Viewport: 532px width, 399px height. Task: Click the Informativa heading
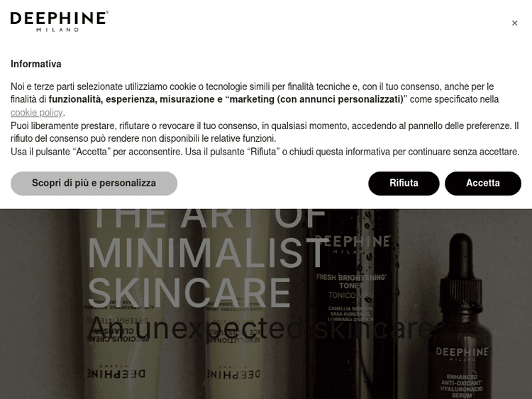(x=36, y=64)
